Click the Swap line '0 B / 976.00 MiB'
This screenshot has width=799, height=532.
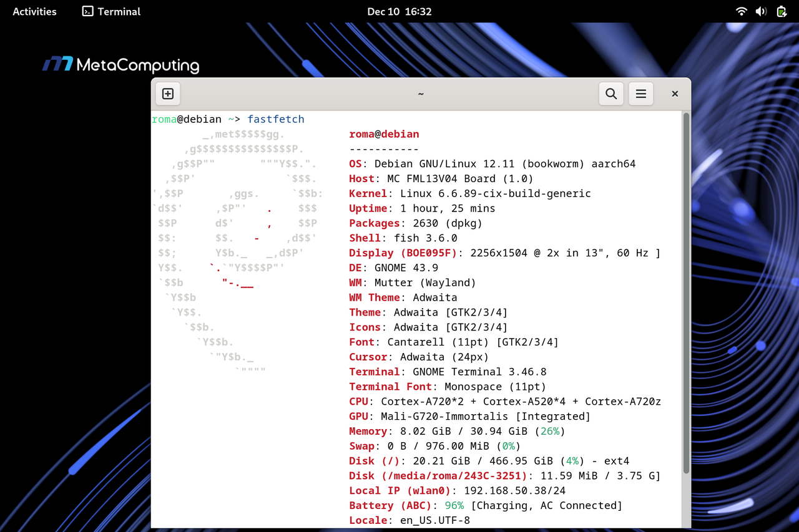[435, 446]
